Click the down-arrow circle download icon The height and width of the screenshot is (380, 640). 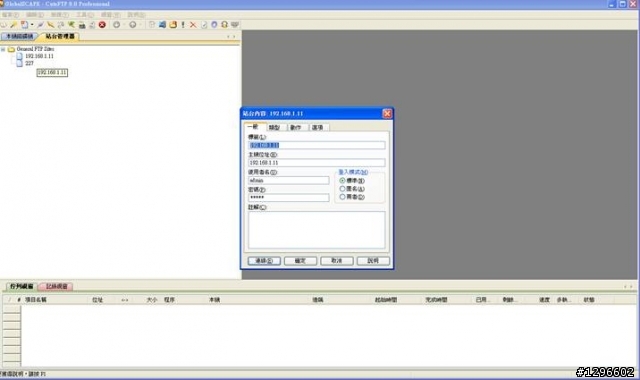(116, 25)
